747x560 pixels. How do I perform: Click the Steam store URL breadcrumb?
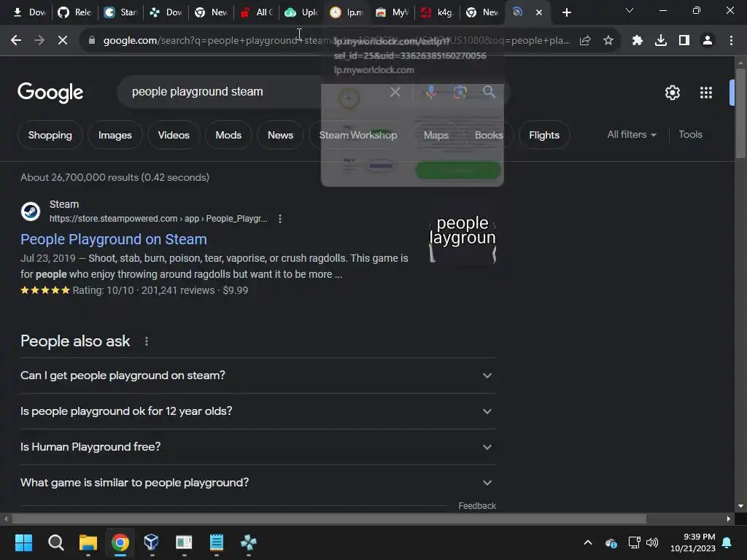pyautogui.click(x=158, y=219)
